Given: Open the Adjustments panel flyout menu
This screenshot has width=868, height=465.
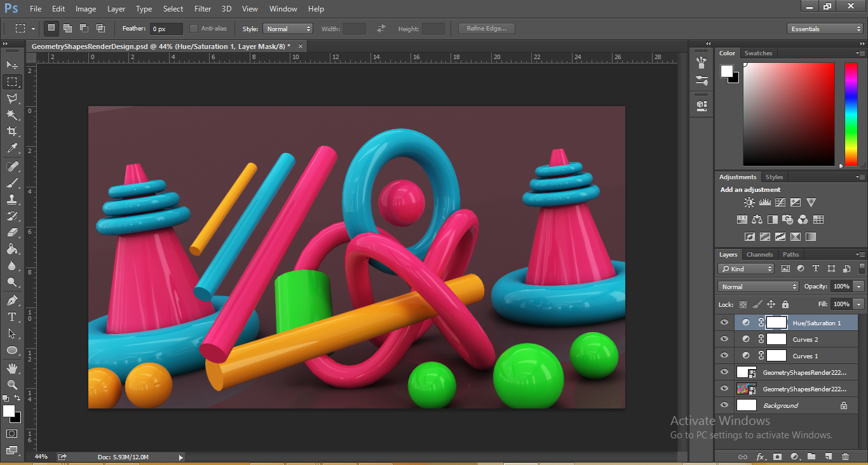Looking at the screenshot, I should (x=860, y=177).
